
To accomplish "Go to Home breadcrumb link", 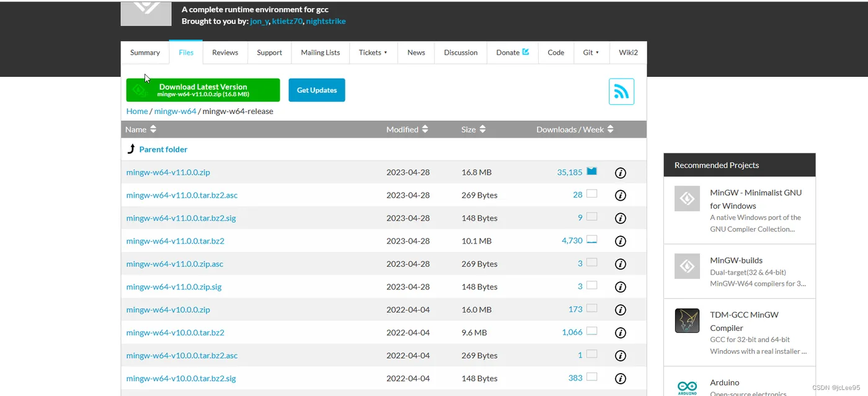I will click(137, 112).
